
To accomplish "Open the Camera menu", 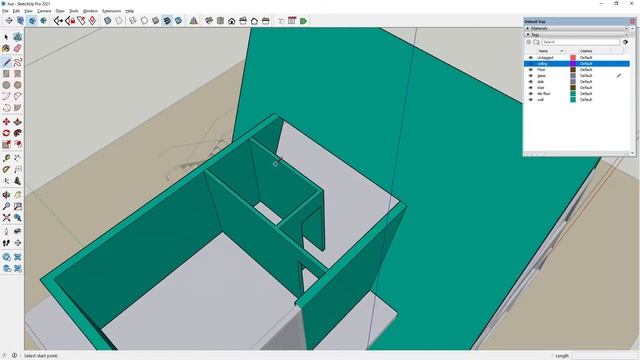I will [x=44, y=11].
